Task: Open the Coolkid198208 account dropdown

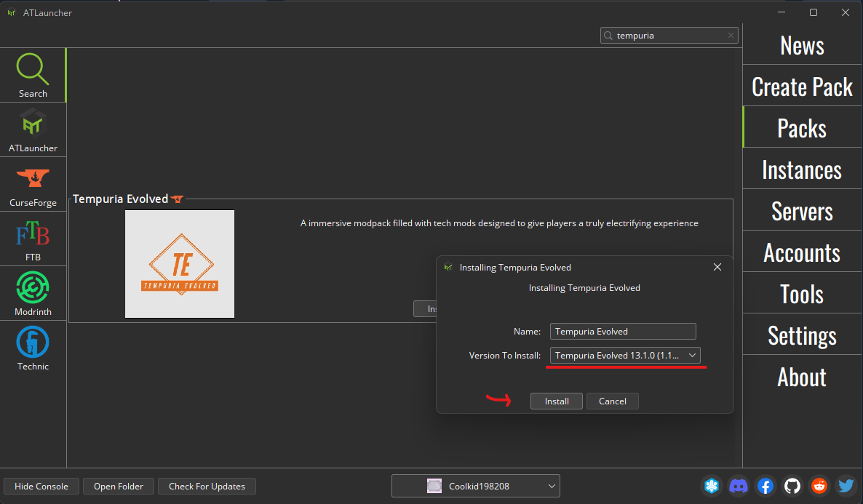Action: click(476, 486)
